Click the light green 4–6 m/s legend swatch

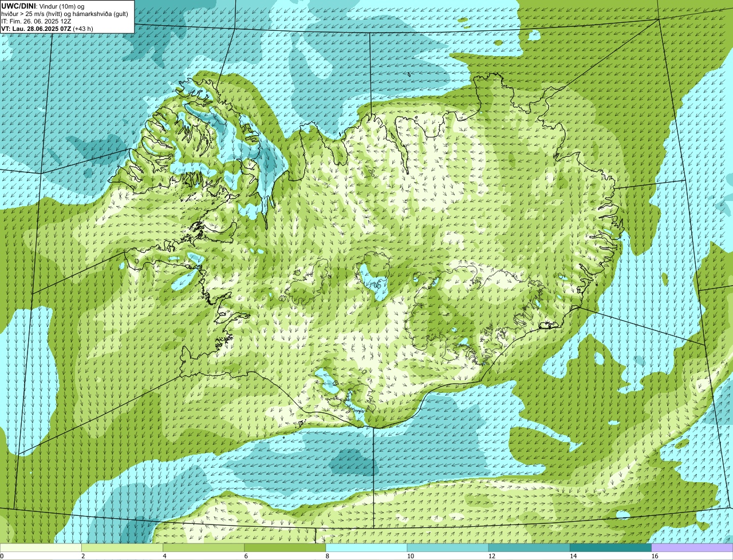pyautogui.click(x=203, y=548)
